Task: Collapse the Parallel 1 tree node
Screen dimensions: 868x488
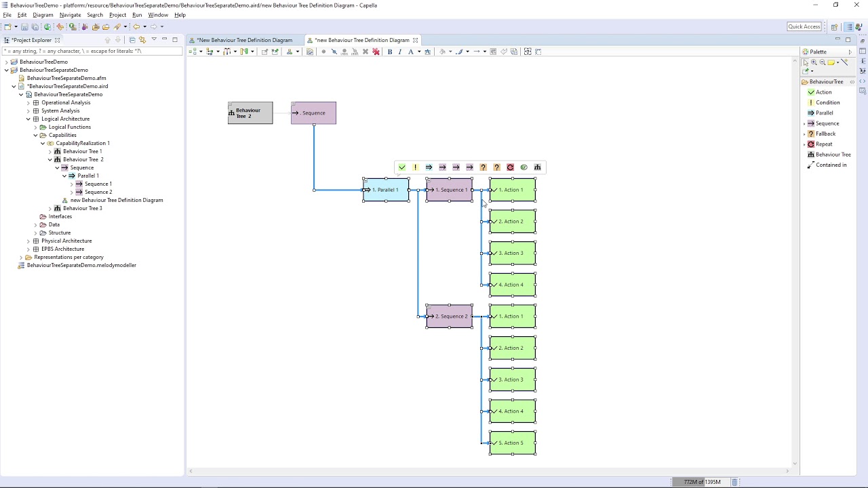Action: pos(64,176)
